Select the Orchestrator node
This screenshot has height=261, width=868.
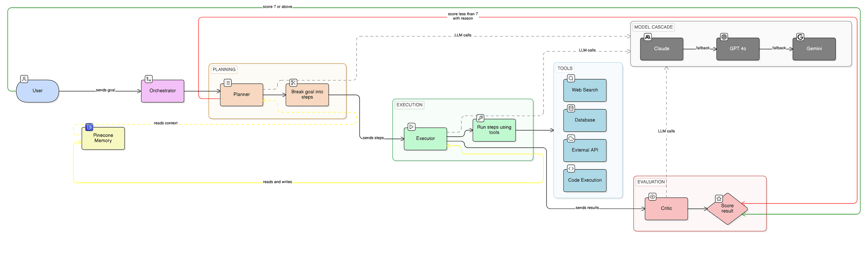click(x=163, y=91)
